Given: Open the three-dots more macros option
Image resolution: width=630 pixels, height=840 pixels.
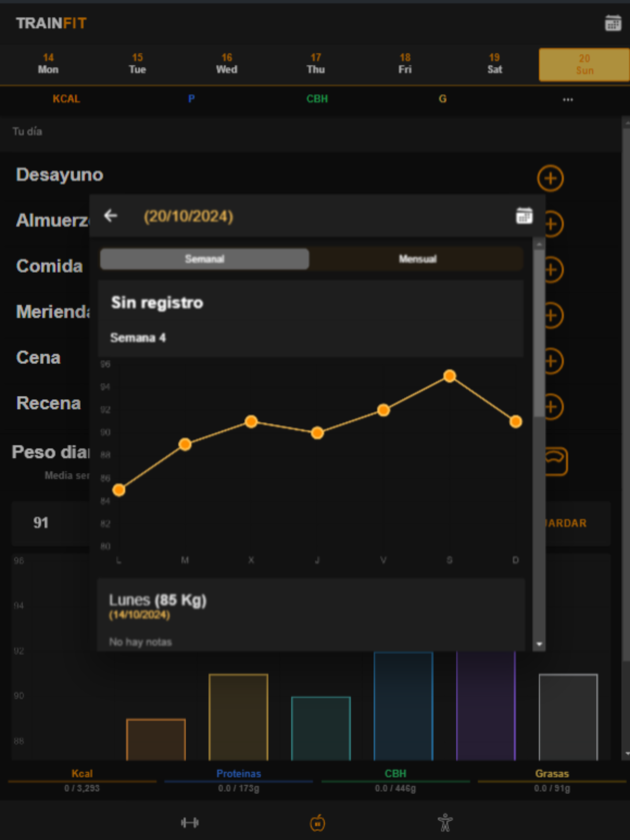Looking at the screenshot, I should (568, 100).
